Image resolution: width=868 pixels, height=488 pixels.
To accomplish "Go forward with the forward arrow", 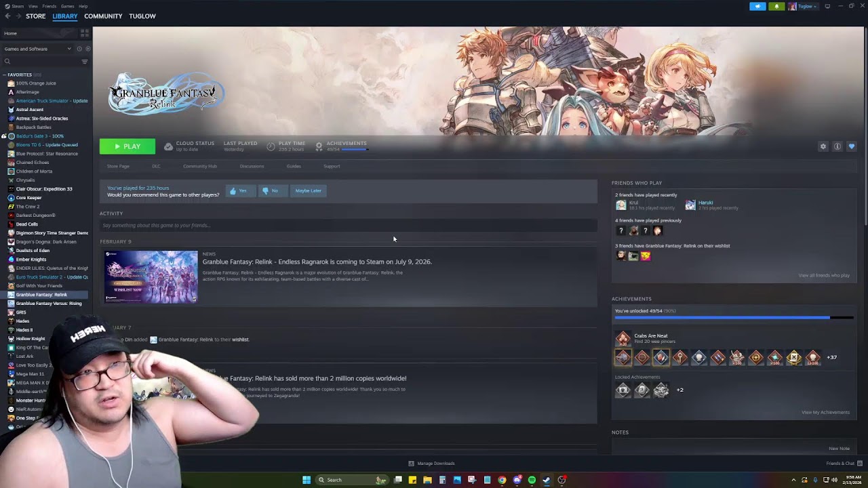I will click(17, 16).
